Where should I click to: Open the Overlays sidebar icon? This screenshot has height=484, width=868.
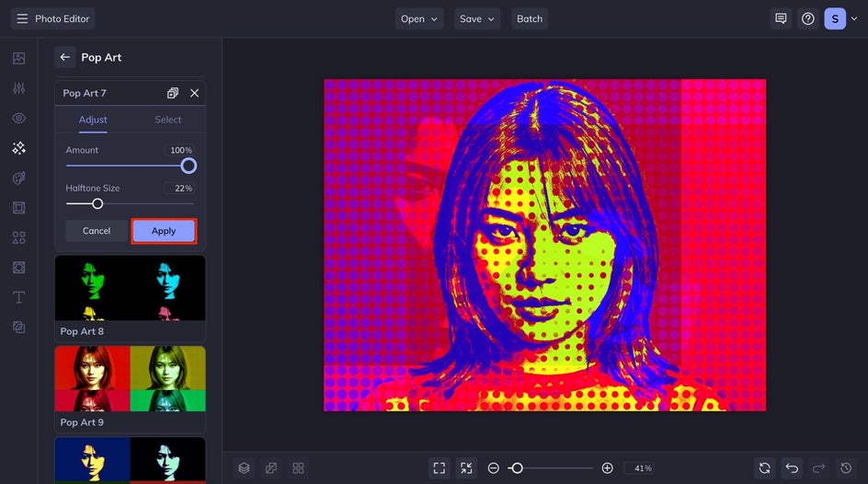point(18,268)
